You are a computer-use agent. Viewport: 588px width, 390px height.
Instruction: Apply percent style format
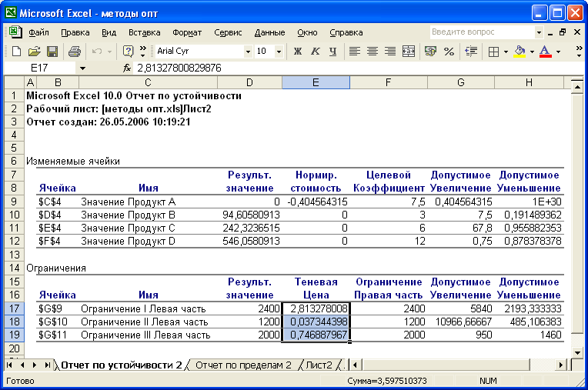(449, 52)
